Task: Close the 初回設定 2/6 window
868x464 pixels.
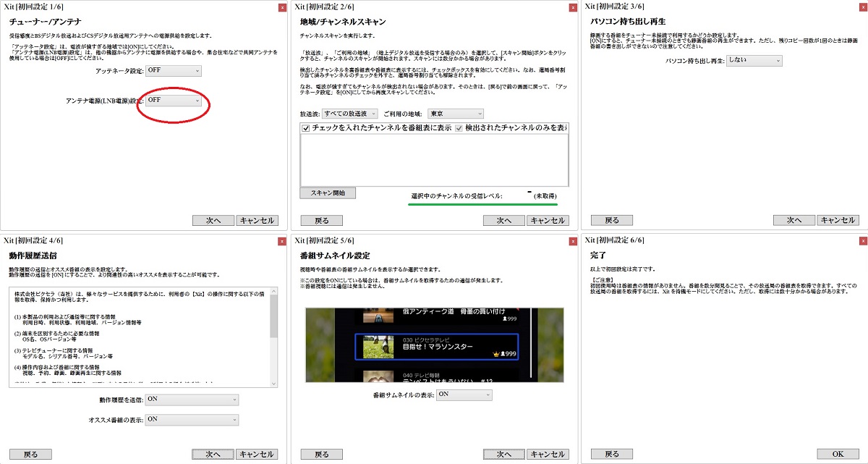Action: (x=572, y=7)
